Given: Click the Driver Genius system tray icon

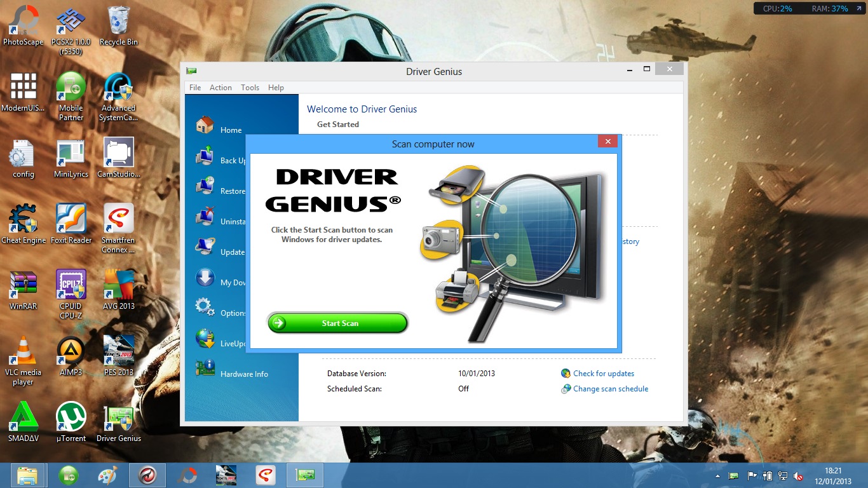Looking at the screenshot, I should (x=734, y=476).
